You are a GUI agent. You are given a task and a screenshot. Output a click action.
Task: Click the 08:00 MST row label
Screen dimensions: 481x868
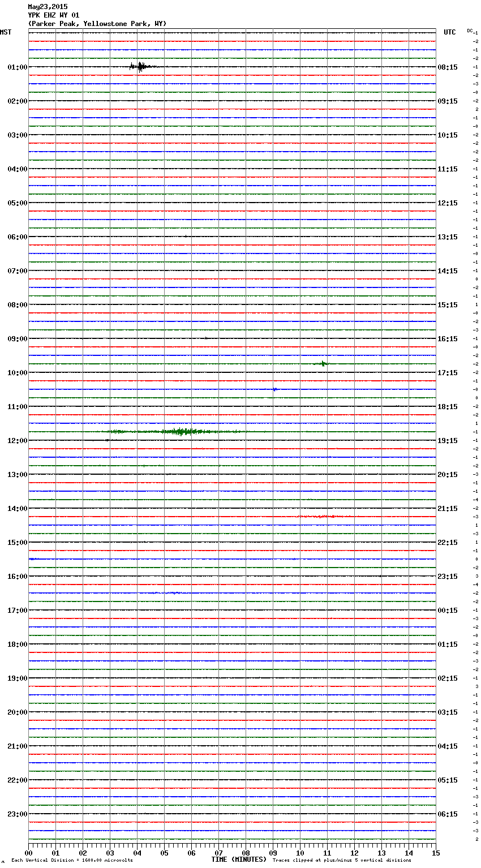18,305
